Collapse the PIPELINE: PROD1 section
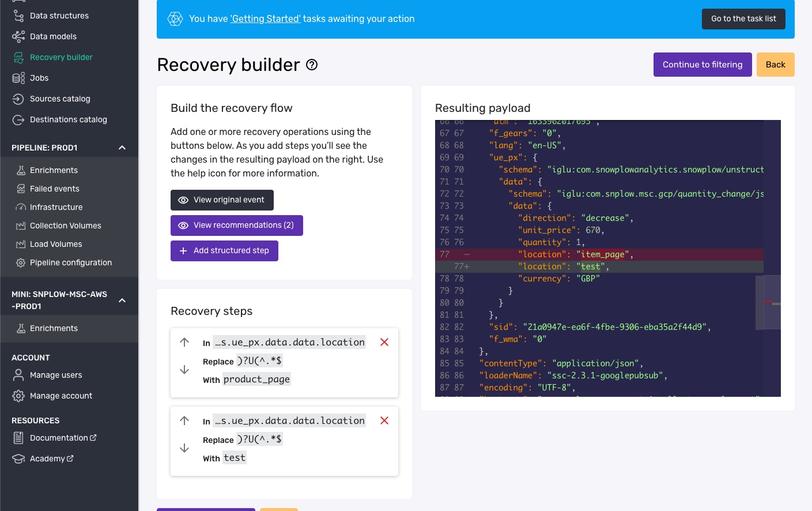812x511 pixels. point(122,148)
